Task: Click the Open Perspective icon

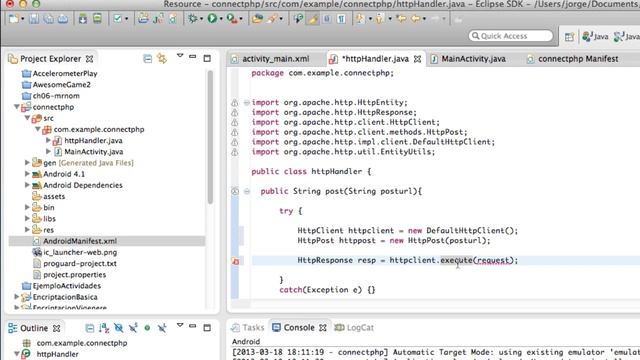Action: 569,37
